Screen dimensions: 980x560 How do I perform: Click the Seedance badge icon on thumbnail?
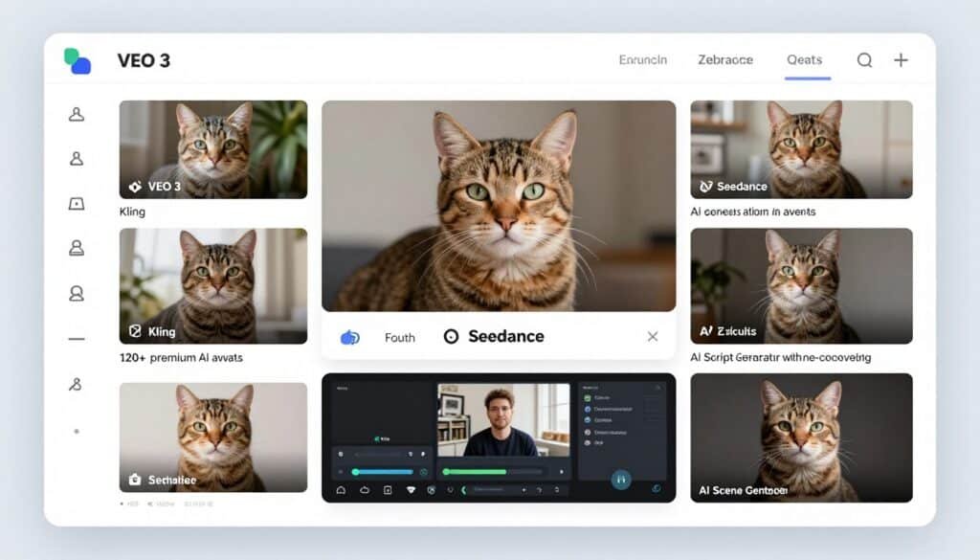[705, 187]
